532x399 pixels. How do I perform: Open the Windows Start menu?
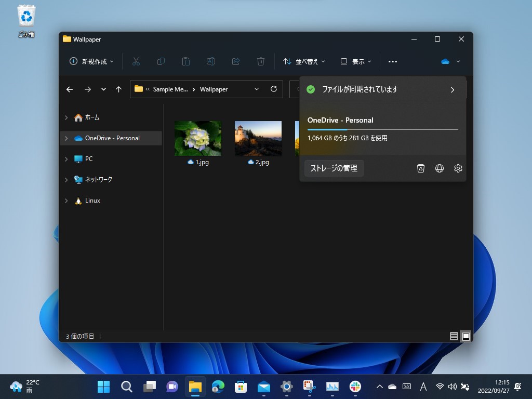[103, 387]
